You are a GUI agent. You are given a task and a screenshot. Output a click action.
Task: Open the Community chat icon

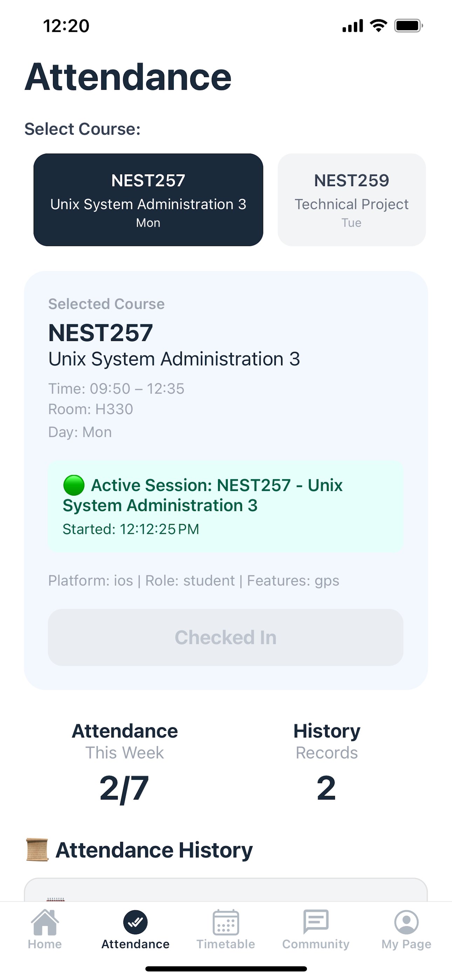tap(316, 922)
